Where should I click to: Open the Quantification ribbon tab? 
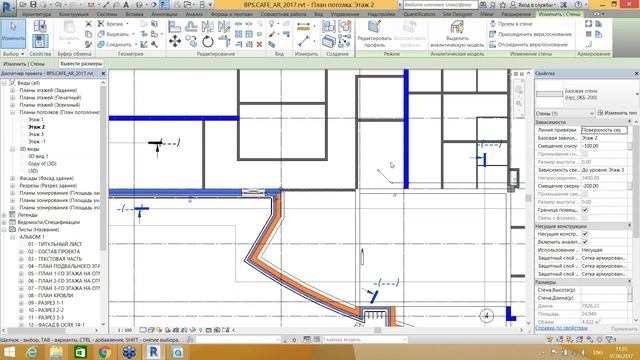point(419,14)
